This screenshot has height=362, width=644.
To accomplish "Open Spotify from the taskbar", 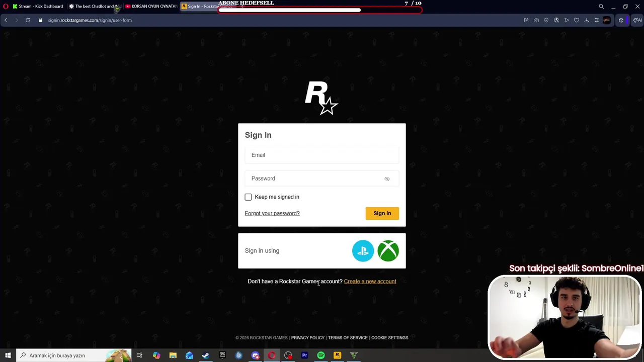I will click(x=321, y=355).
